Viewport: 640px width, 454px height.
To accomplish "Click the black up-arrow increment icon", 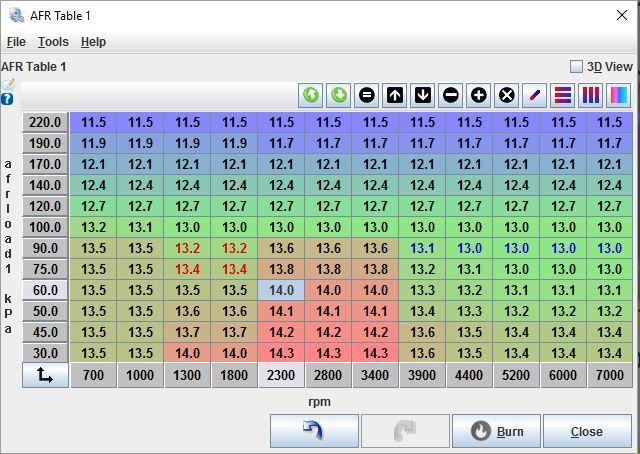I will (x=395, y=96).
